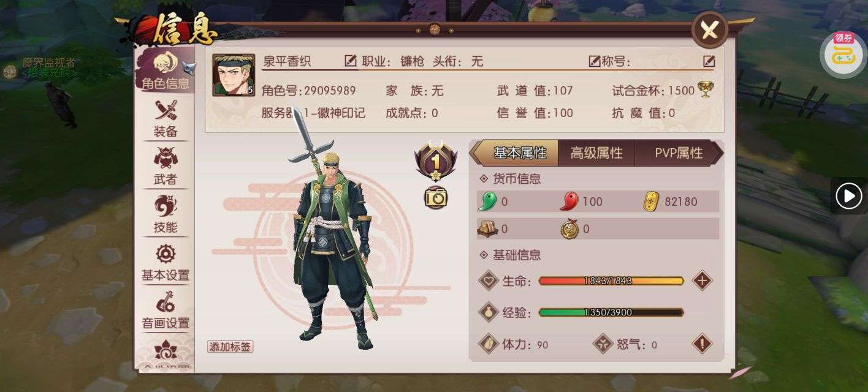Open the 武者 warrior sidebar icon
This screenshot has height=392, width=868.
[166, 166]
